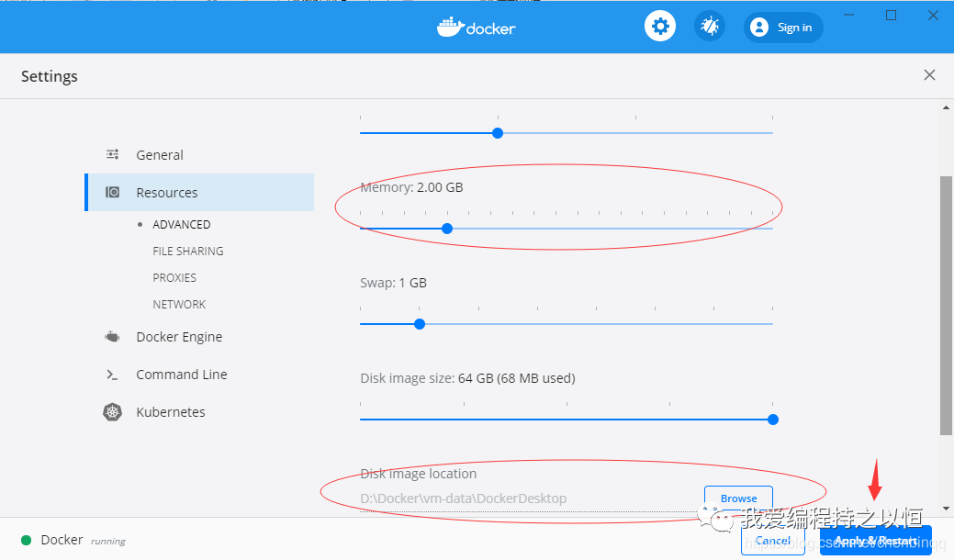954x560 pixels.
Task: Click the vertical scrollbar thumb
Action: (946, 306)
